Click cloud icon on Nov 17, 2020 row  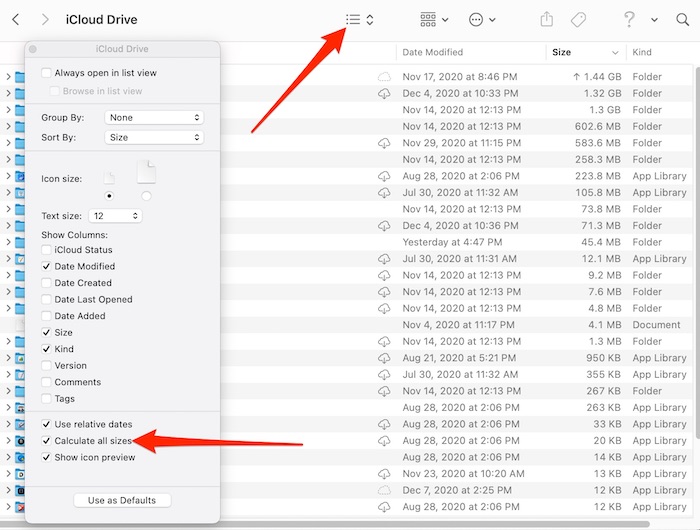coord(384,77)
